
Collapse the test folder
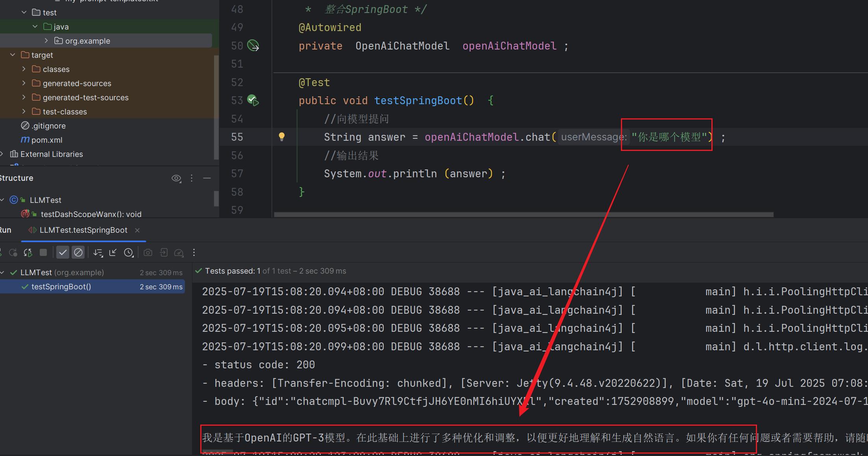[x=24, y=13]
